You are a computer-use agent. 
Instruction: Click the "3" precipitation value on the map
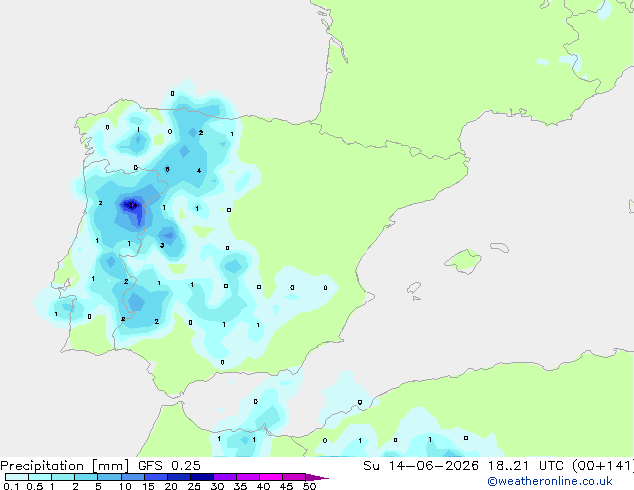coord(162,245)
